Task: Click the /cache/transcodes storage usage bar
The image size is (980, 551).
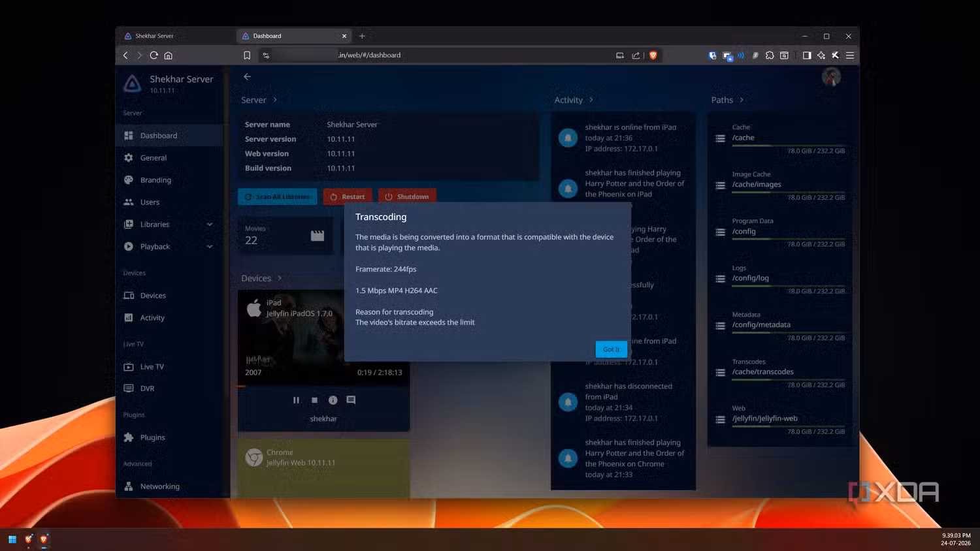Action: pyautogui.click(x=789, y=379)
